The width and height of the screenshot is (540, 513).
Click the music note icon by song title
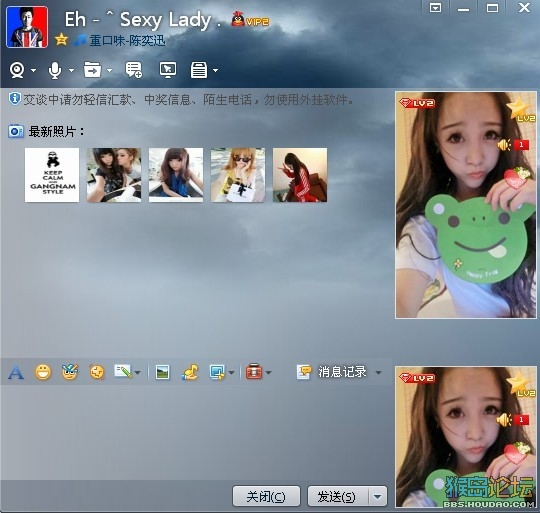click(80, 40)
